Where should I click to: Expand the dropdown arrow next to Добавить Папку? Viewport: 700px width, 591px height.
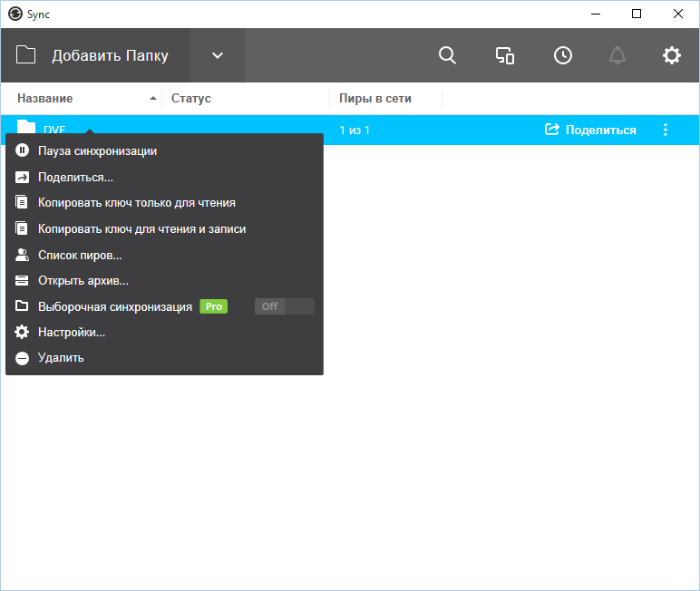pos(218,55)
